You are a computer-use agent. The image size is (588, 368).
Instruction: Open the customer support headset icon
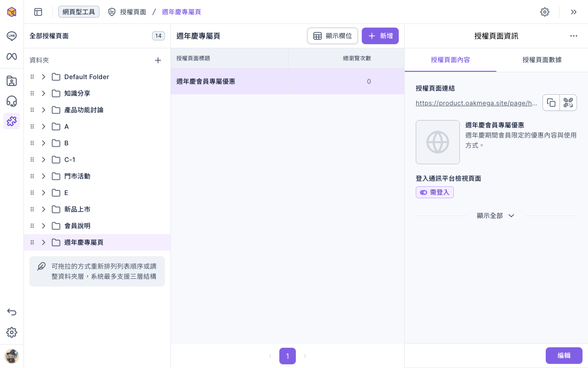click(x=11, y=101)
